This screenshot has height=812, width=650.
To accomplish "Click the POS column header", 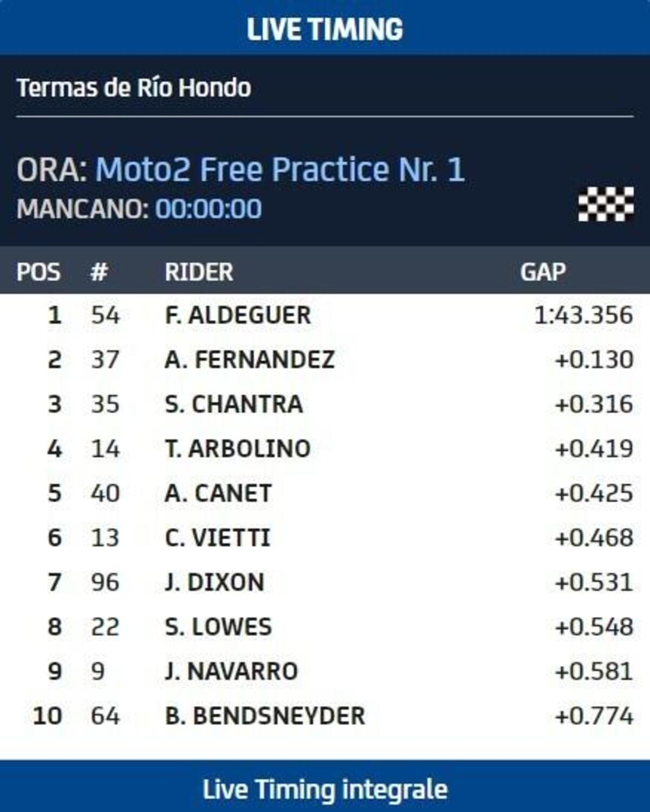I will [x=38, y=271].
